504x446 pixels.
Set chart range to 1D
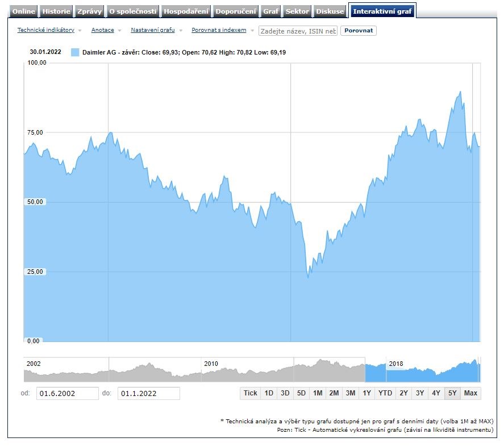269,393
